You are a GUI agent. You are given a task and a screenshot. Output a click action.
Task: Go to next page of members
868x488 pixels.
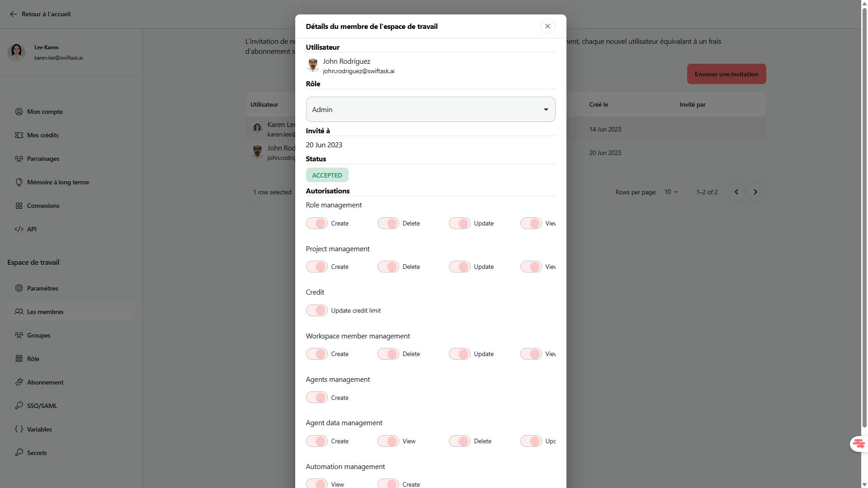755,192
